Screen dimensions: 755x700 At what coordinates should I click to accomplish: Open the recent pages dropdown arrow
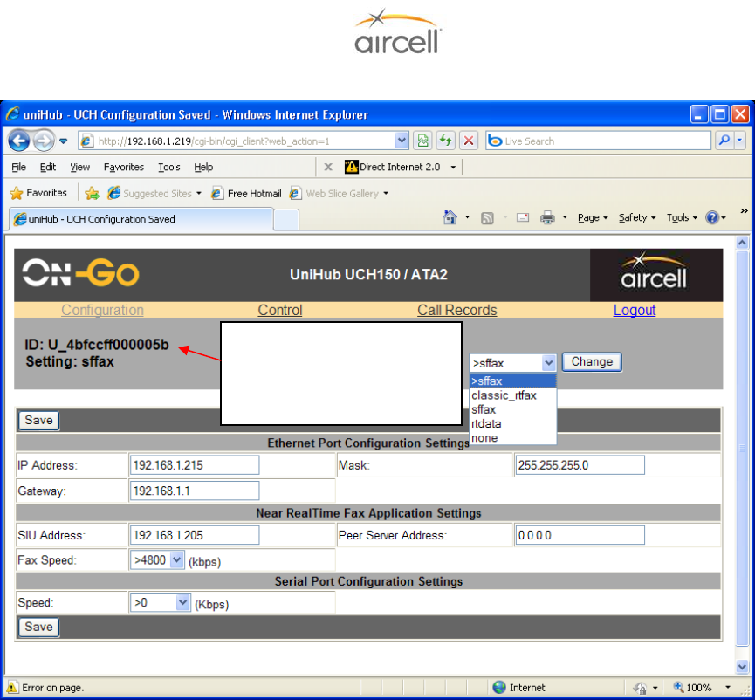pos(63,141)
